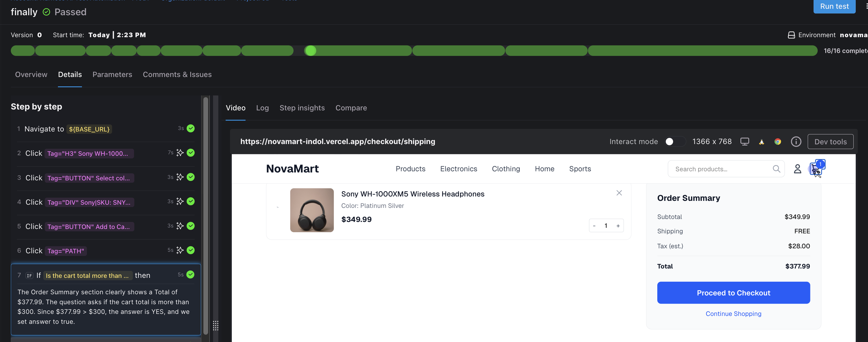
Task: Open the Electronics nav link
Action: pyautogui.click(x=459, y=169)
